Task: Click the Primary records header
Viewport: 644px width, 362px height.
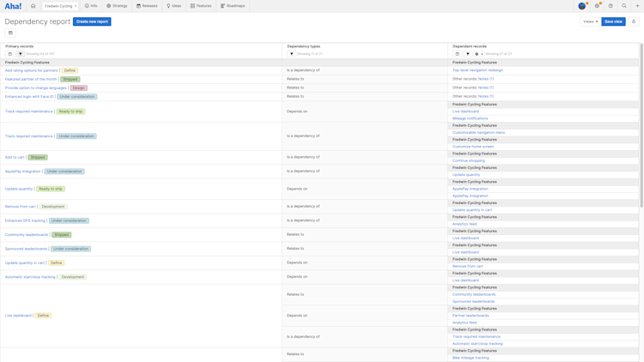Action: [x=19, y=46]
